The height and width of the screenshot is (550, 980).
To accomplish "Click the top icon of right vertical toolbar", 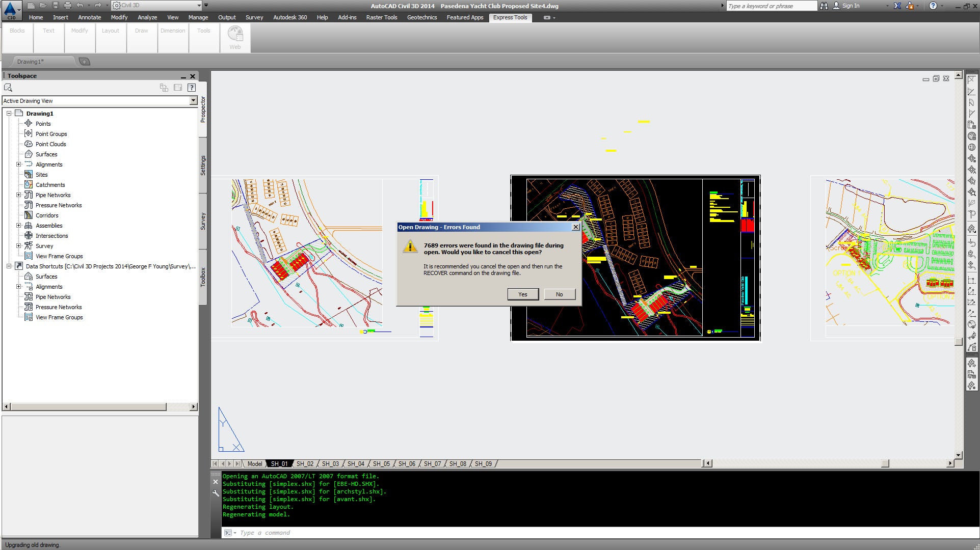I will 971,80.
